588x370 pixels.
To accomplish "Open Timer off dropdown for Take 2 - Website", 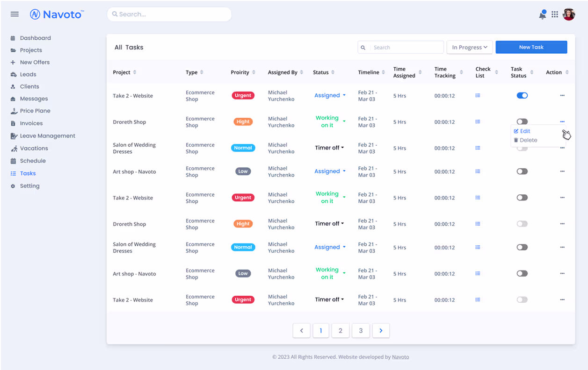I will (x=329, y=299).
